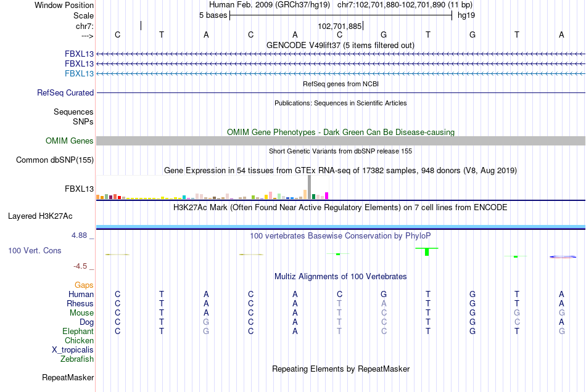Click 'Publications: Sequences in Scientific Articles' title
This screenshot has width=586, height=392.
click(340, 103)
